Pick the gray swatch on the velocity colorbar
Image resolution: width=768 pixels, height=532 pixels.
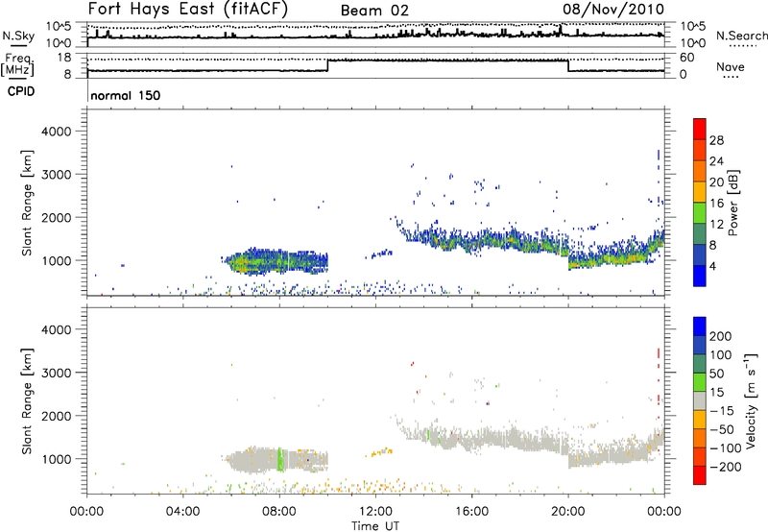coord(700,400)
